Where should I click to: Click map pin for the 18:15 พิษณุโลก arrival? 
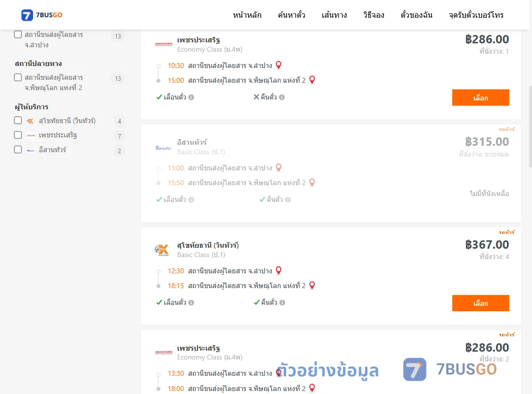click(312, 286)
